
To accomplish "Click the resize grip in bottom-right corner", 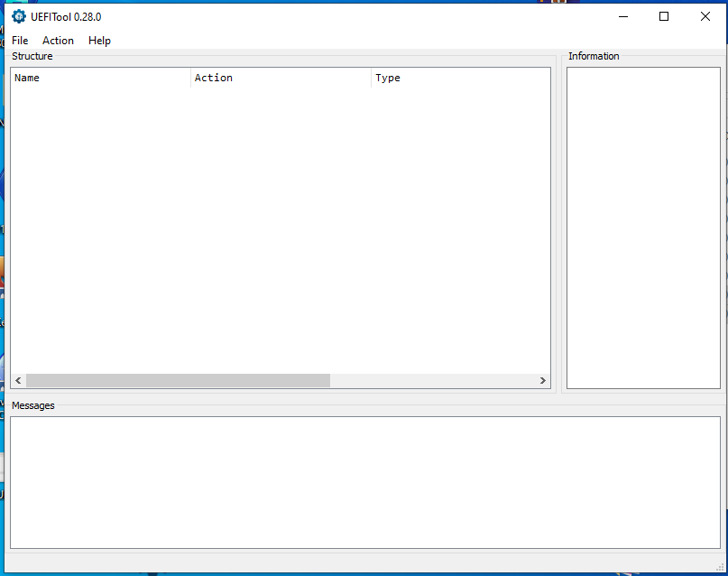I will (x=720, y=568).
